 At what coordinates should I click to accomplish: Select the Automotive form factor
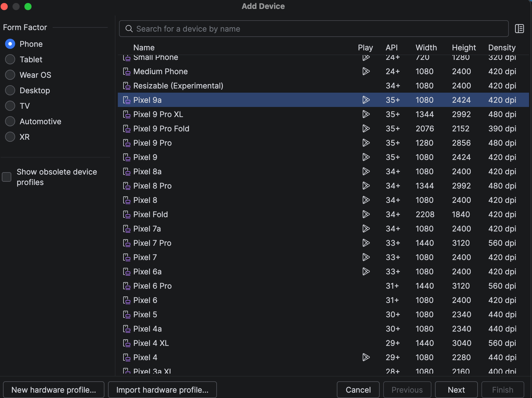tap(10, 122)
